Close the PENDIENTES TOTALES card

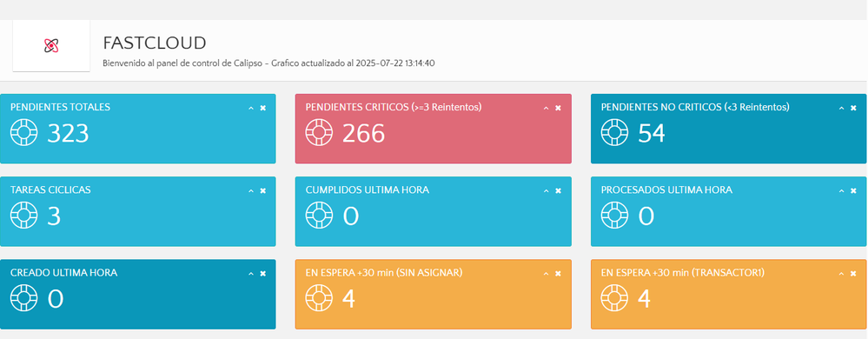click(x=263, y=108)
